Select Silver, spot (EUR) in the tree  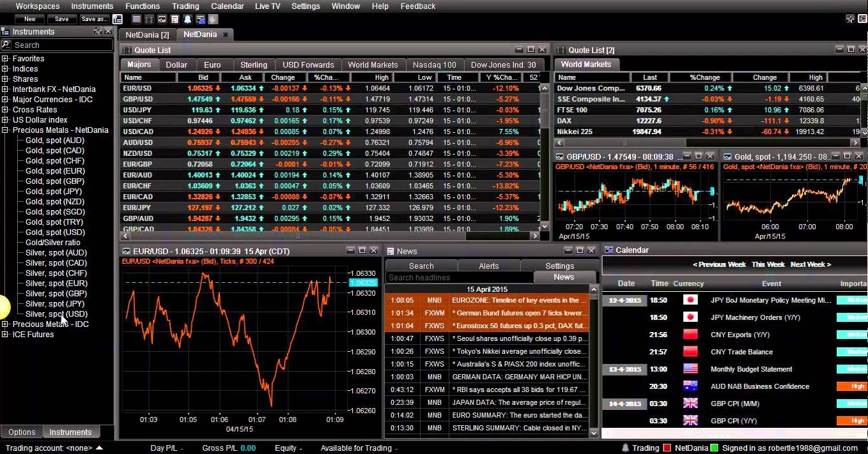pos(56,284)
